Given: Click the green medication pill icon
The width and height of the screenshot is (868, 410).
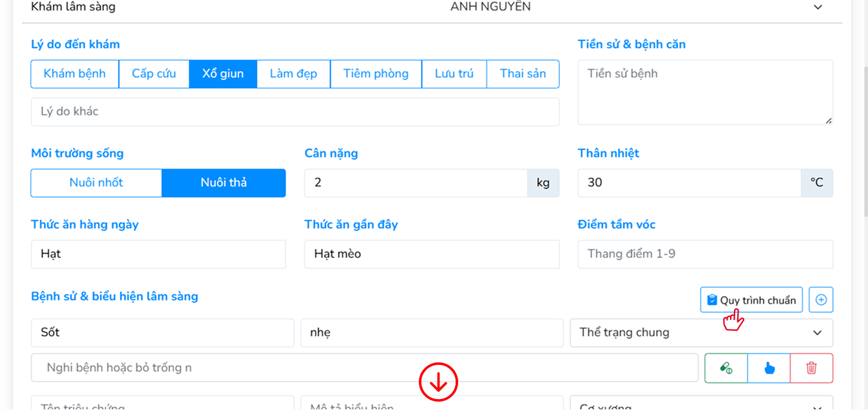Looking at the screenshot, I should click(x=726, y=368).
